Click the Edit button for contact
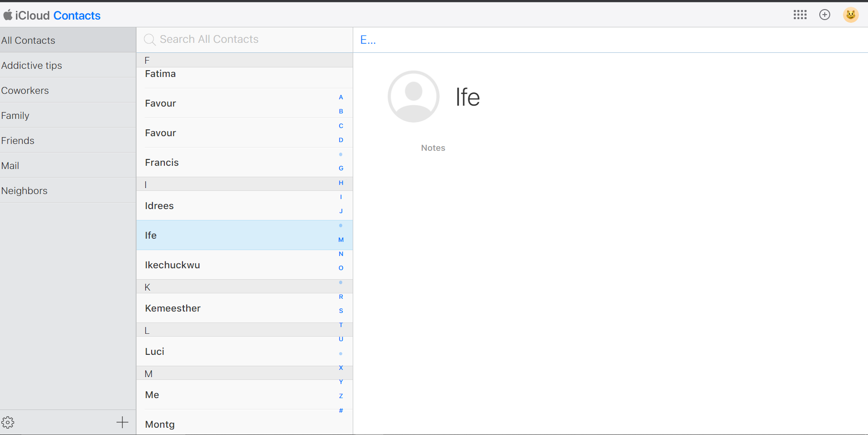868x435 pixels. click(x=368, y=40)
